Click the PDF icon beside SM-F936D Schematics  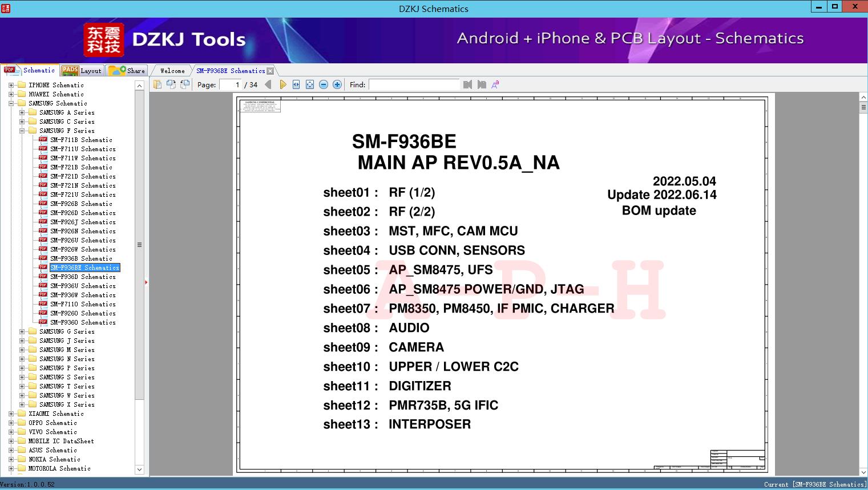point(43,277)
